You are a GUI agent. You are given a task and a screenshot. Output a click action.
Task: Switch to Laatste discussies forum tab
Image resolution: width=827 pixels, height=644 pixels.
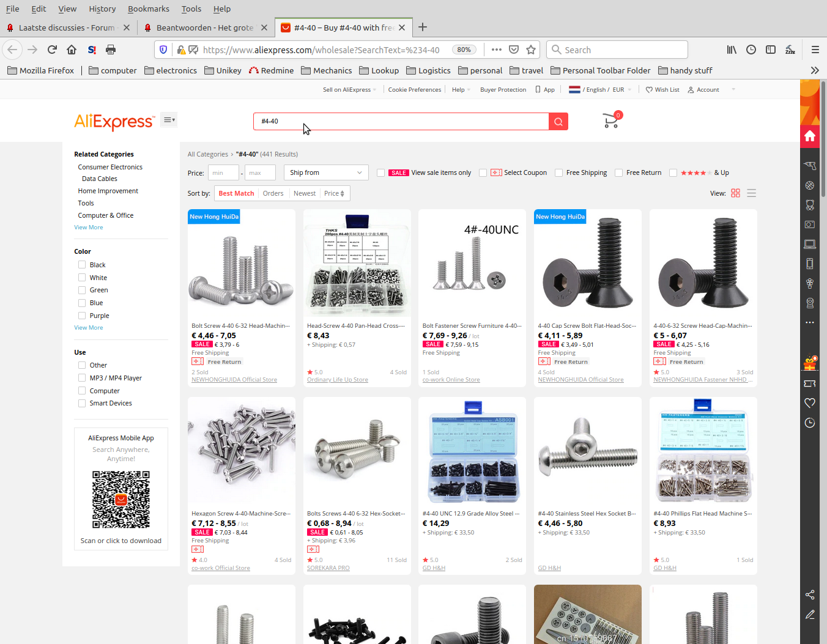(x=67, y=28)
